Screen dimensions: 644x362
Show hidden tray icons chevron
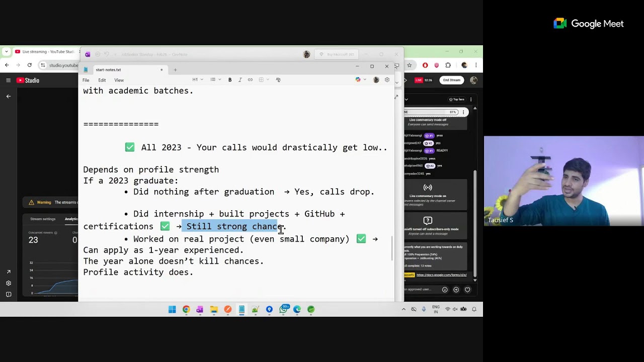click(x=404, y=309)
